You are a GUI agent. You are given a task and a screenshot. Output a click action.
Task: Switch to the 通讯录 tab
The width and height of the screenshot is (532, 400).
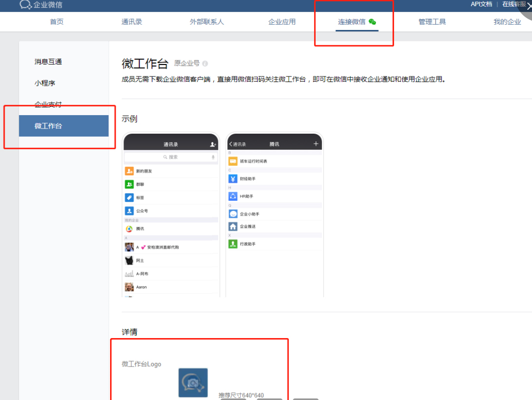pos(132,22)
